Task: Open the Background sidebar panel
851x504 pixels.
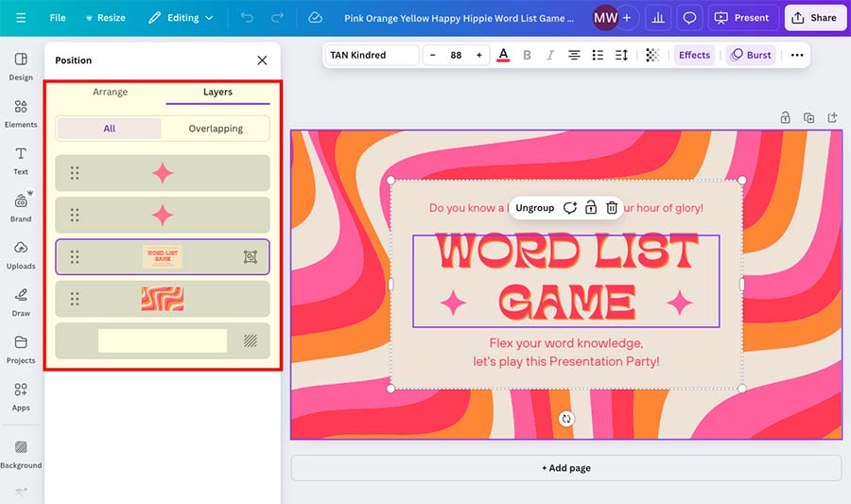Action: [21, 454]
